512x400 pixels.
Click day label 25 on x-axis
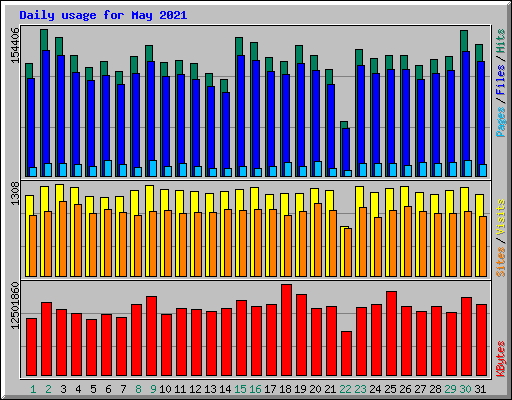(x=390, y=389)
